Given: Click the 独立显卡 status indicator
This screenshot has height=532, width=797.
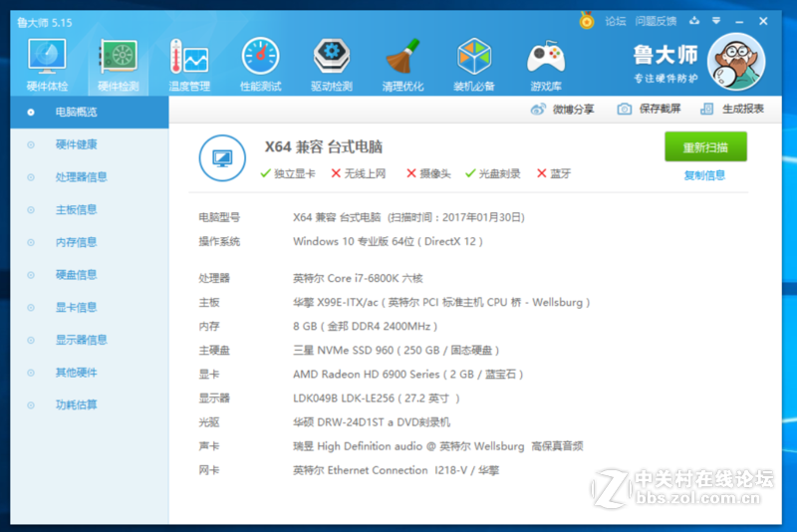Looking at the screenshot, I should 288,173.
